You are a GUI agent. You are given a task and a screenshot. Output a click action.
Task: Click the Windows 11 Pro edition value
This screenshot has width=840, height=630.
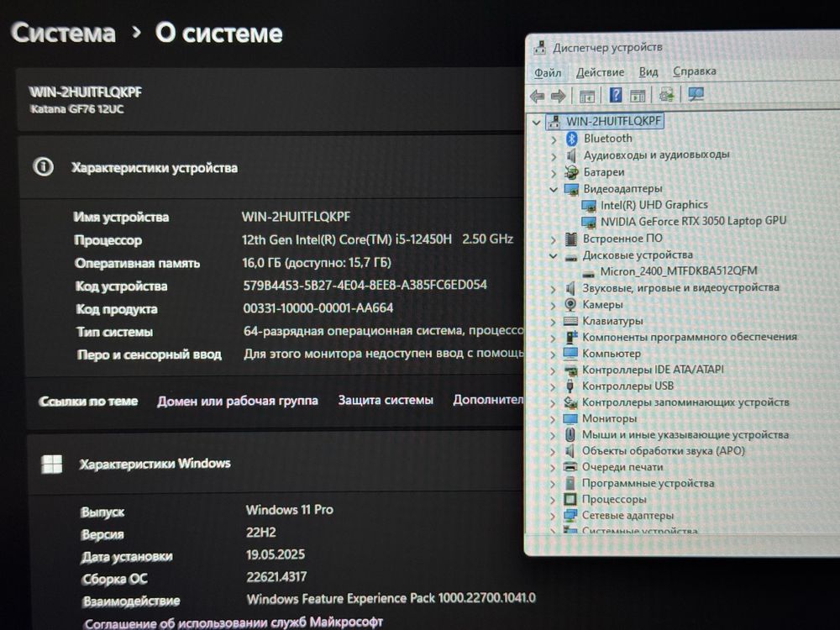pos(290,510)
